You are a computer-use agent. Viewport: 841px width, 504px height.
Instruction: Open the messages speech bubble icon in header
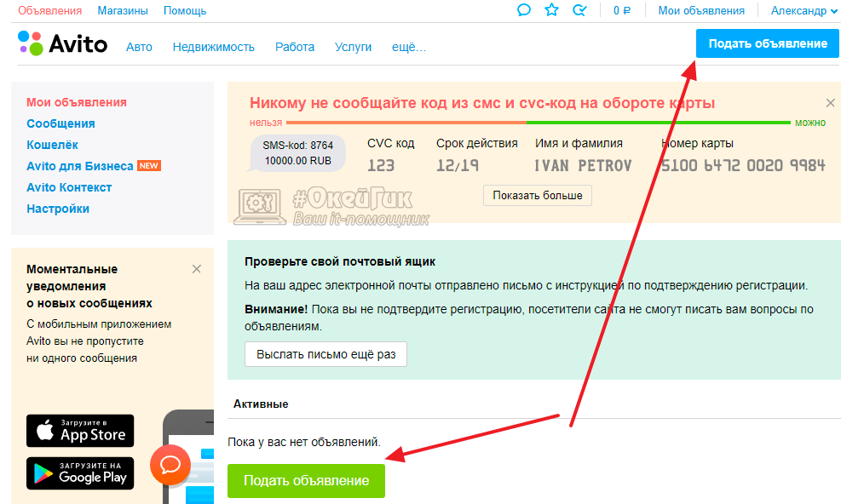(523, 10)
